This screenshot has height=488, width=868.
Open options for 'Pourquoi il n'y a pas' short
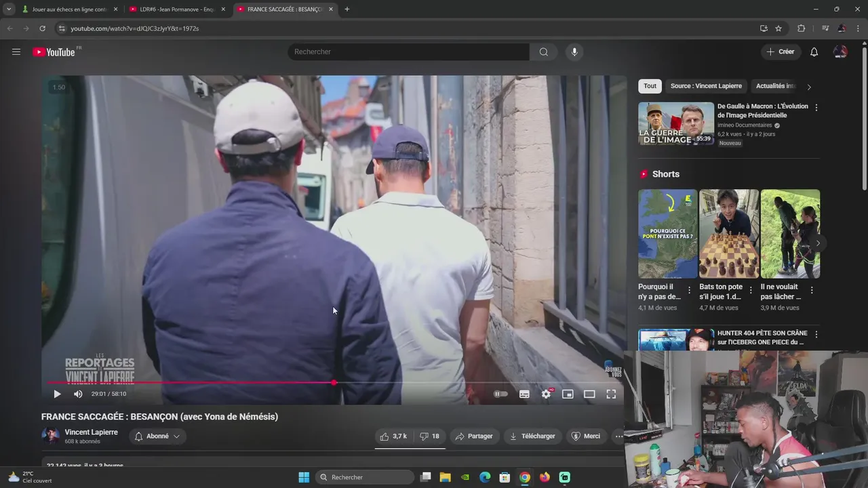(x=689, y=290)
